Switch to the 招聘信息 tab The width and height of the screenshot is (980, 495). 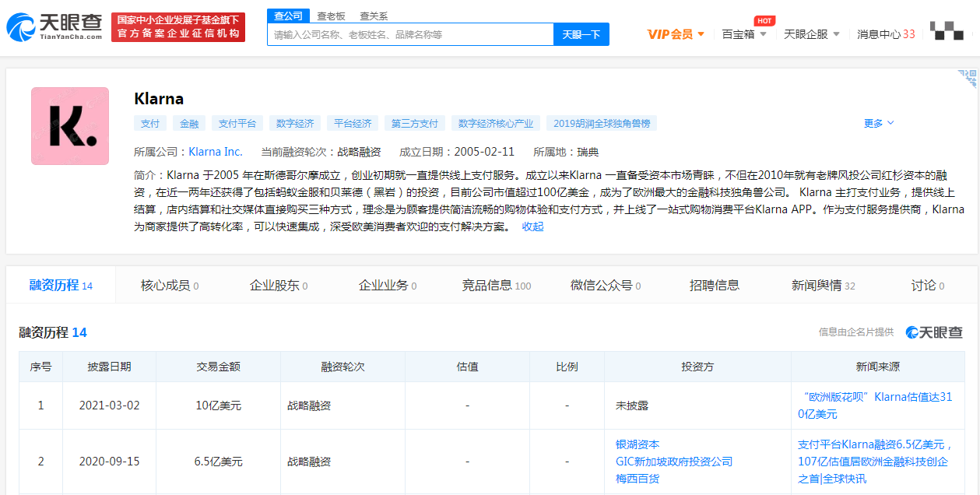click(x=715, y=285)
